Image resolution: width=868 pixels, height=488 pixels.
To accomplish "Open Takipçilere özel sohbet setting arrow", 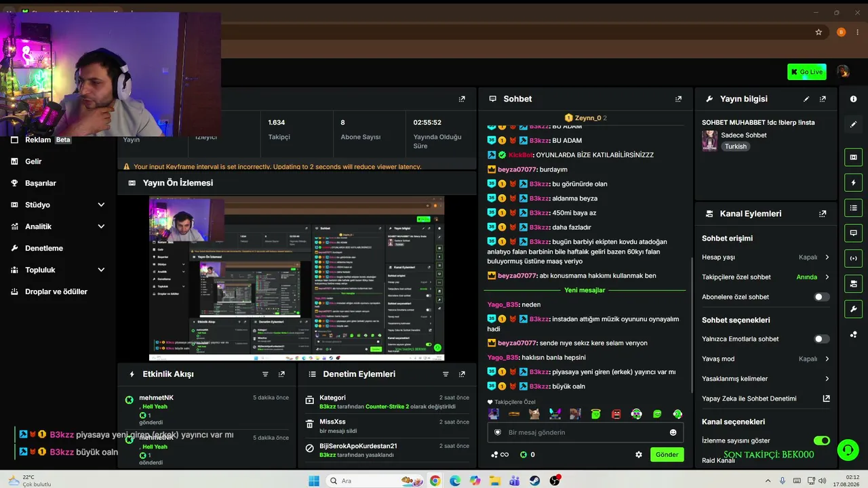I will coord(827,277).
